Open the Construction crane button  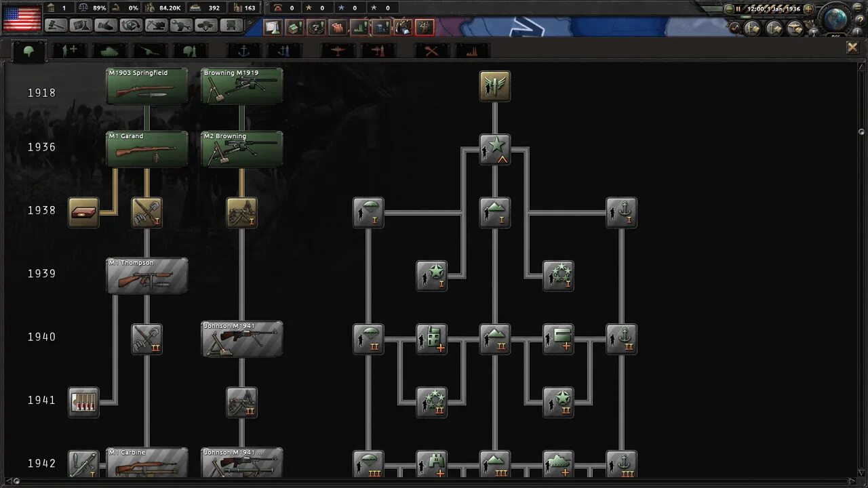point(157,26)
